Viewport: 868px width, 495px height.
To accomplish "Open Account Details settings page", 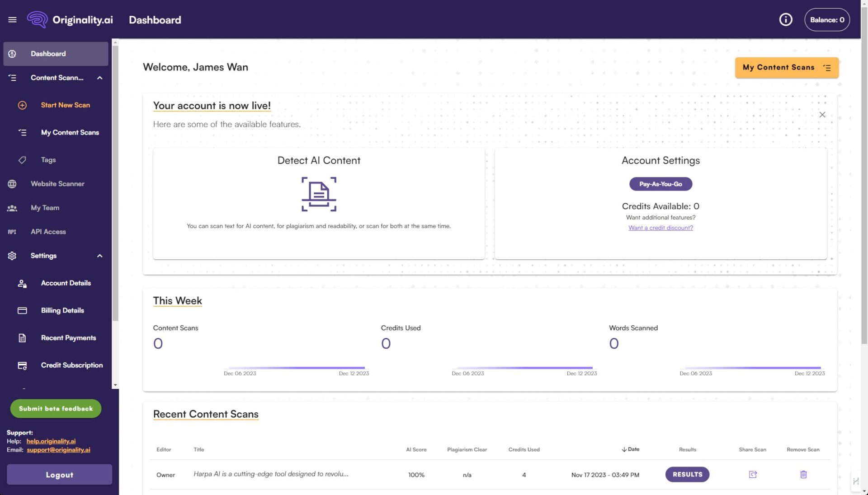I will (x=66, y=283).
